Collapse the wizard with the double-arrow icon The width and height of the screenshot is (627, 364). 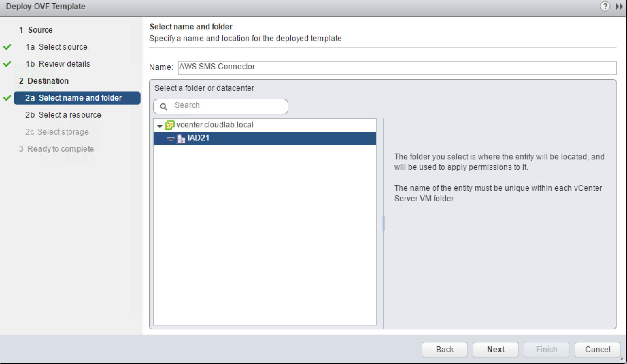[x=619, y=7]
